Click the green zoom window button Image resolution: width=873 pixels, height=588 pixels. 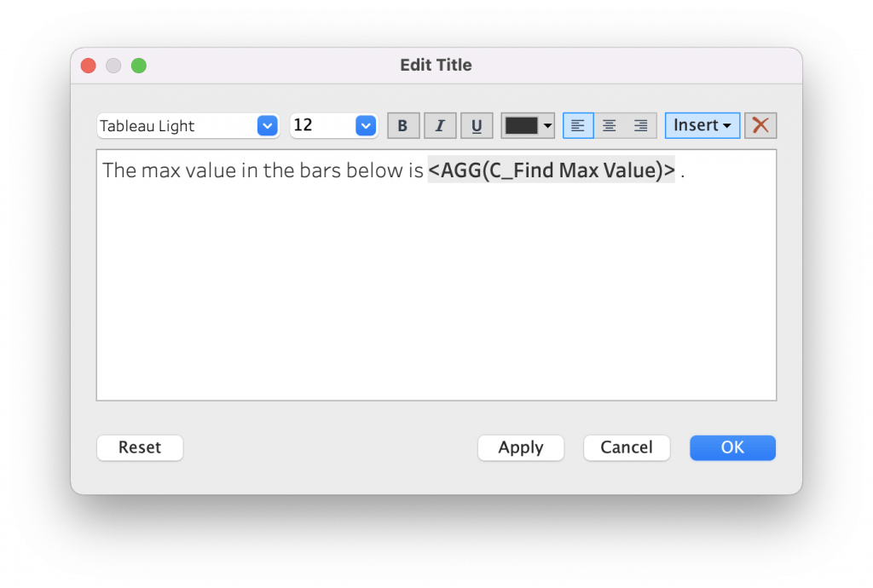click(139, 66)
